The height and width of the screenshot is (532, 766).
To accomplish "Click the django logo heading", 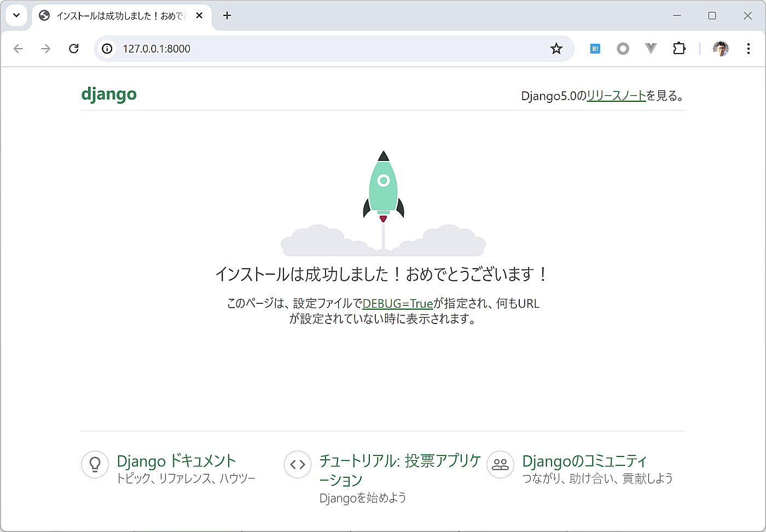I will [x=109, y=94].
